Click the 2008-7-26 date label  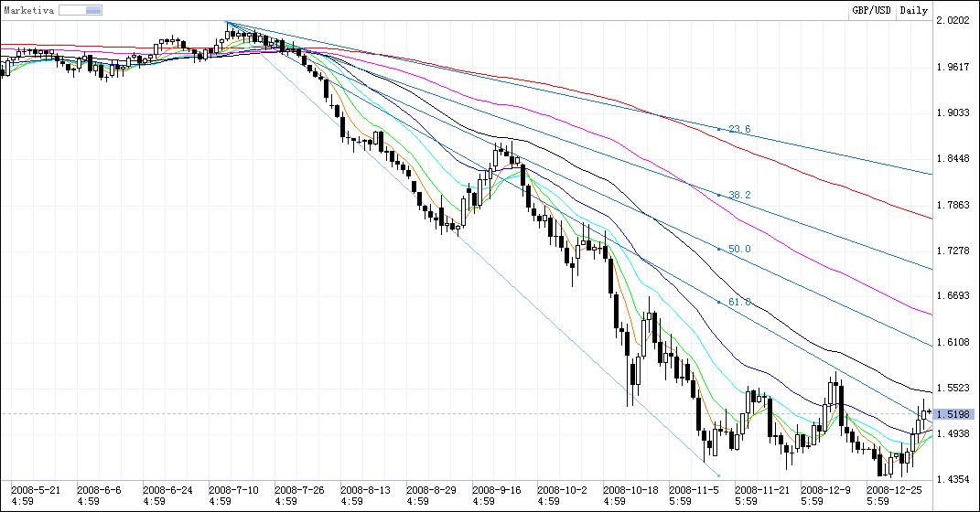coord(299,490)
